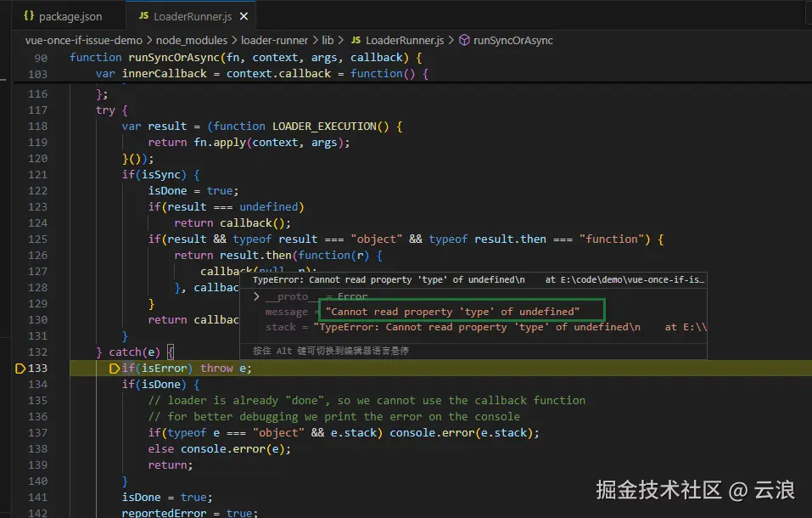The height and width of the screenshot is (518, 812).
Task: Click the inline execution pointer before if(isError)
Action: pos(115,369)
